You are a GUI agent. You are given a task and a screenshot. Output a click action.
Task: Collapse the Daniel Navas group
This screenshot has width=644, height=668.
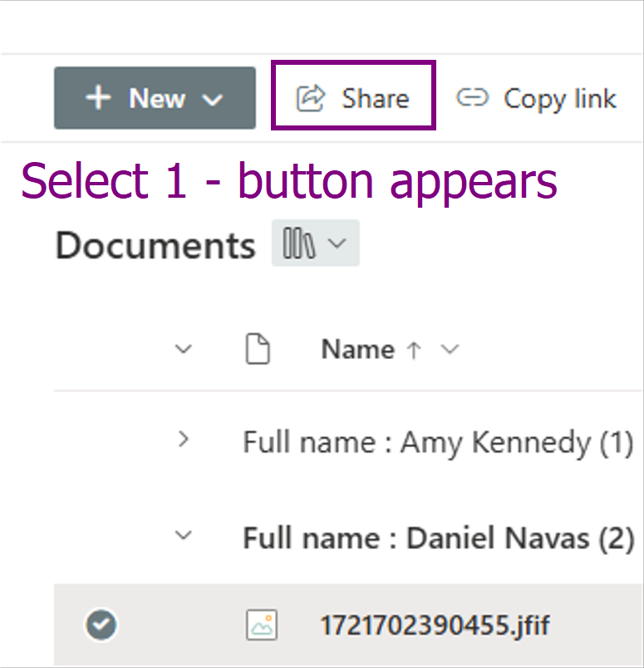coord(184,535)
